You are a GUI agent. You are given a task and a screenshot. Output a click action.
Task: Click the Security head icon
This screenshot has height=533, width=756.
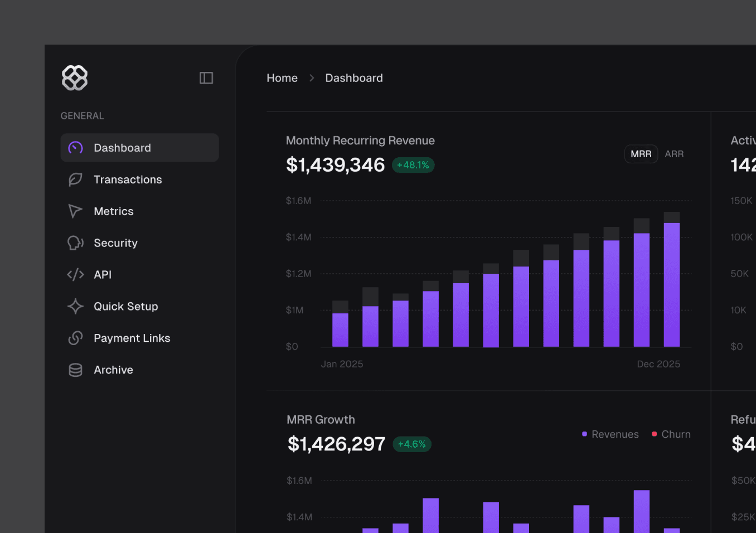[75, 243]
